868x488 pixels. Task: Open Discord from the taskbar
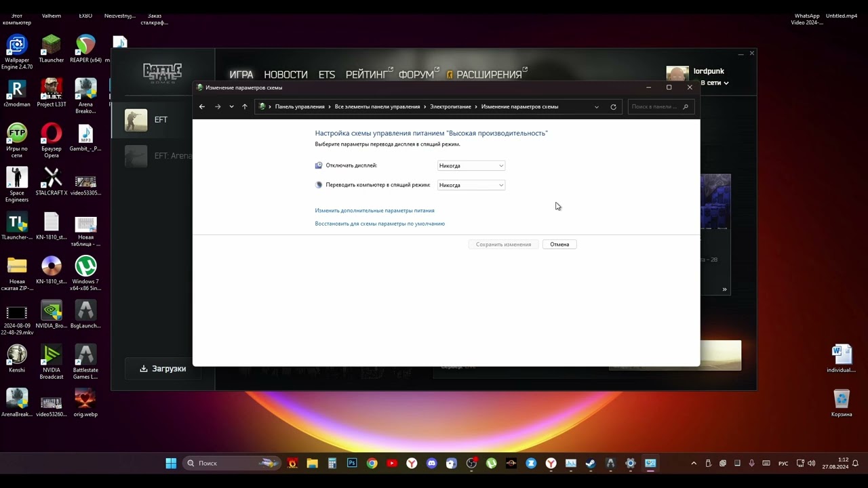pos(431,464)
